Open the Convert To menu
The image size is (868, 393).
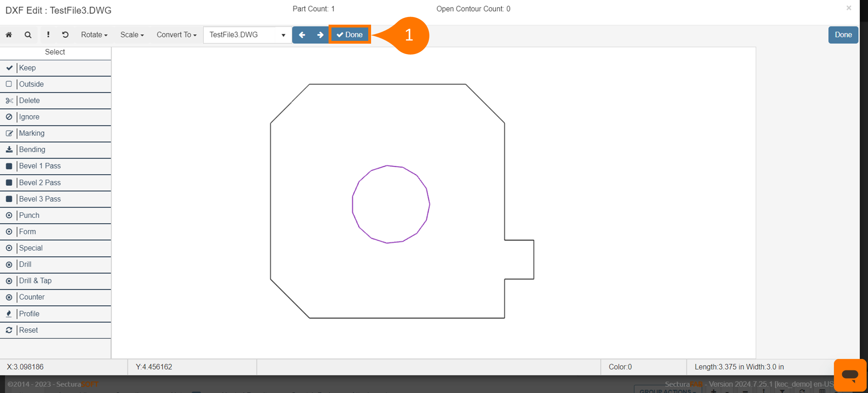point(176,35)
